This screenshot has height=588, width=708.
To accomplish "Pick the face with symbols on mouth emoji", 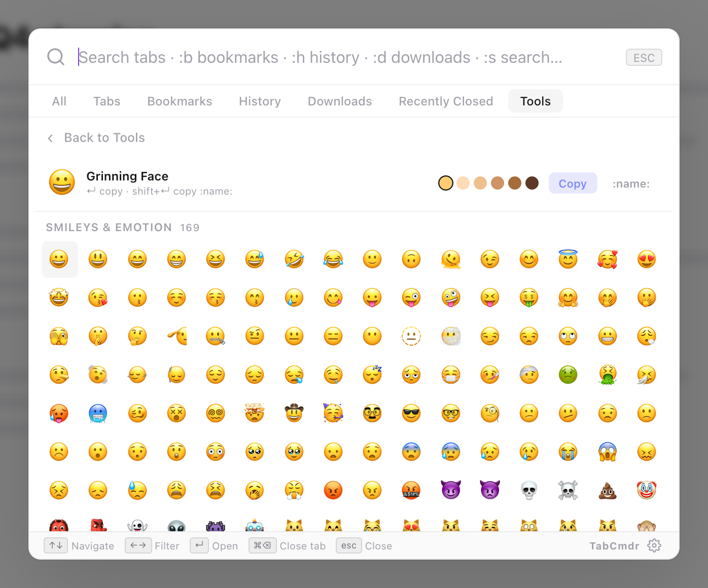I will pyautogui.click(x=411, y=491).
